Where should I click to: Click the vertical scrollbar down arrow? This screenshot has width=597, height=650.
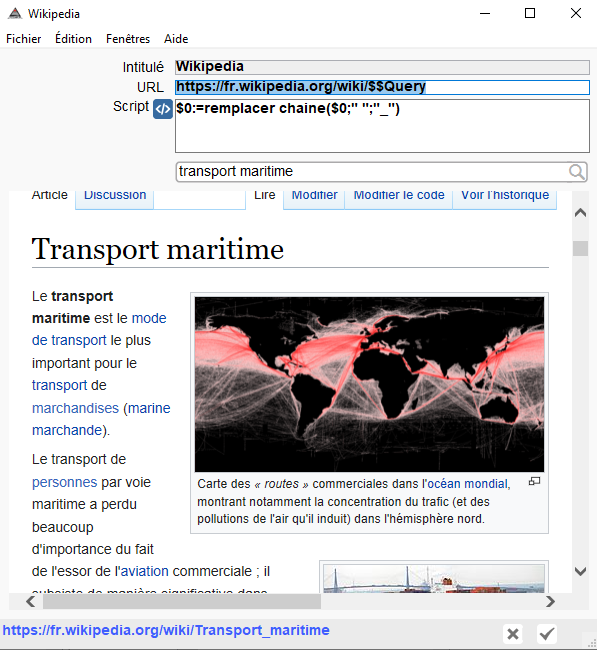(x=580, y=571)
